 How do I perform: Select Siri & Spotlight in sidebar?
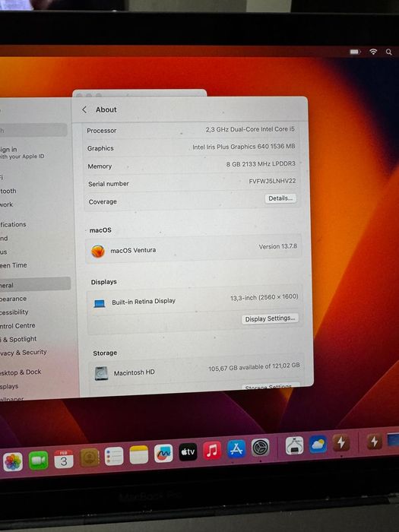tap(18, 339)
